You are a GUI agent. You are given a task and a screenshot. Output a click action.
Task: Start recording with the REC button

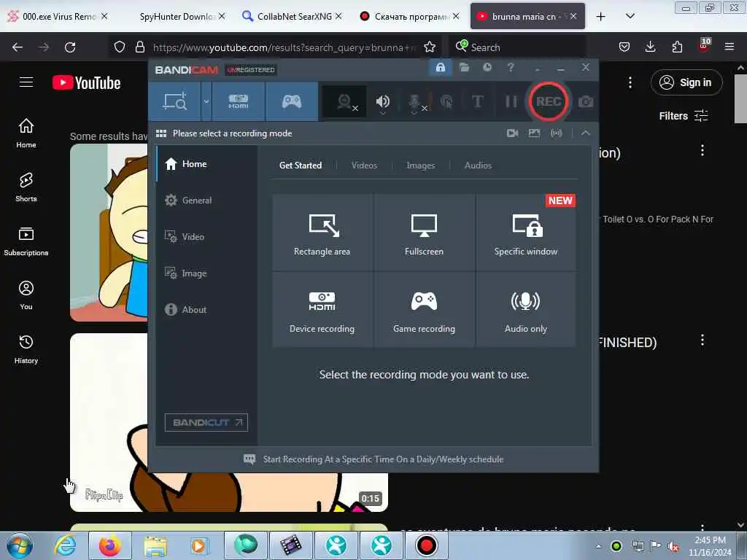click(549, 101)
